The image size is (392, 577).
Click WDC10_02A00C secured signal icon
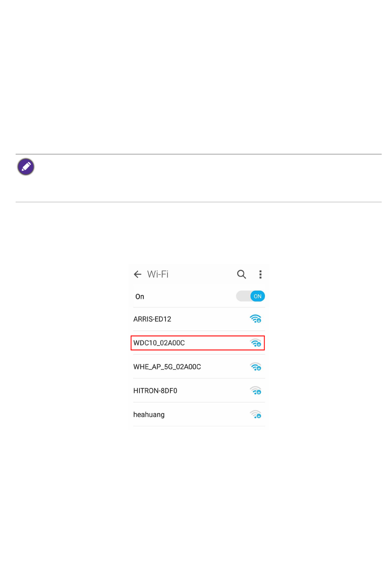click(256, 343)
